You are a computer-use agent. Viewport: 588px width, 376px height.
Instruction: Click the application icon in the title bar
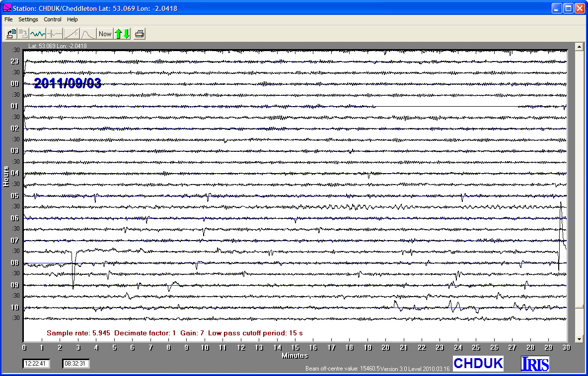pyautogui.click(x=6, y=8)
